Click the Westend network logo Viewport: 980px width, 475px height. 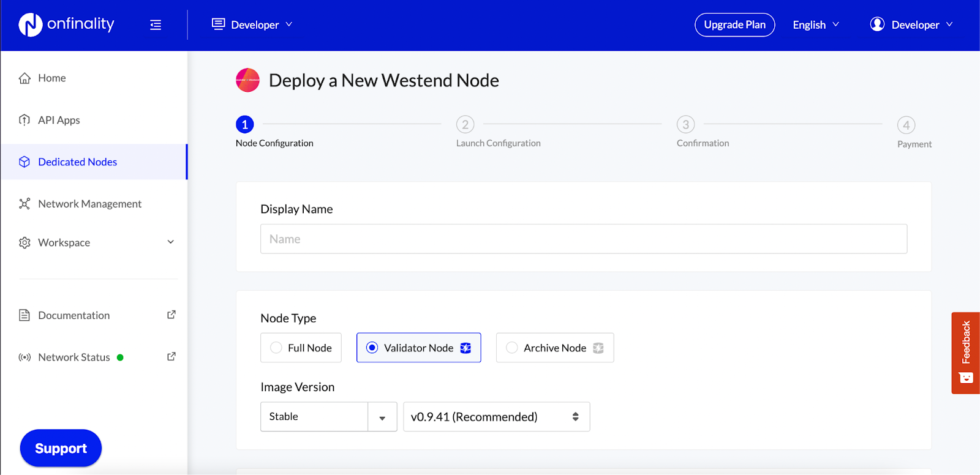coord(248,80)
